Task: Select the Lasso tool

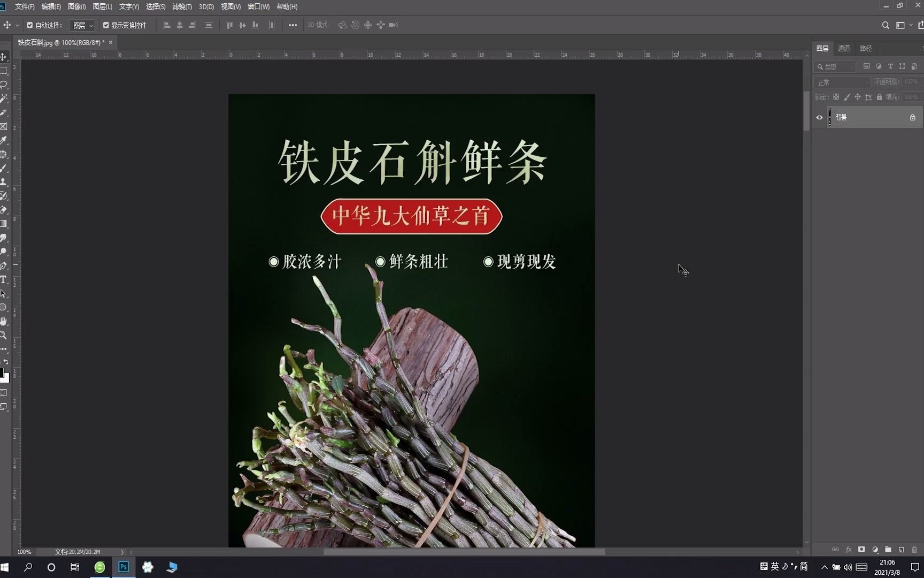Action: pos(4,85)
